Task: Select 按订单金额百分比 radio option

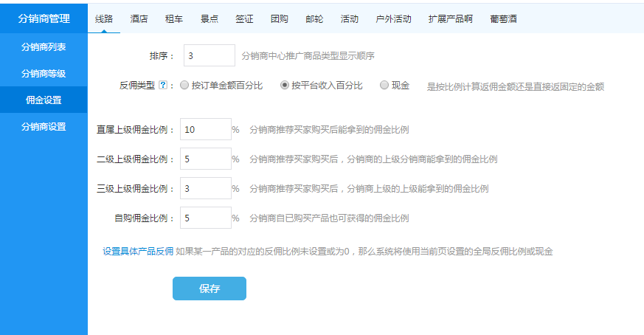Action: pyautogui.click(x=184, y=85)
